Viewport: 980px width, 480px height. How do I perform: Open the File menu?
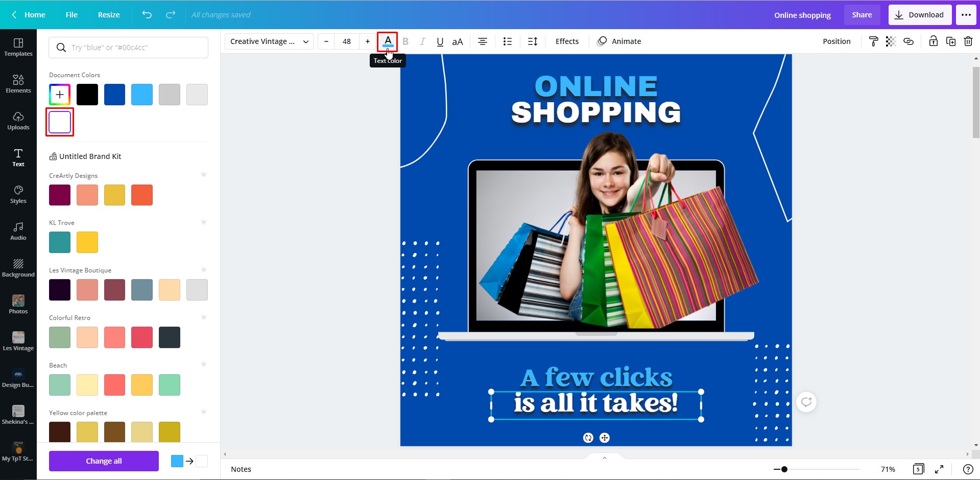[x=71, y=15]
